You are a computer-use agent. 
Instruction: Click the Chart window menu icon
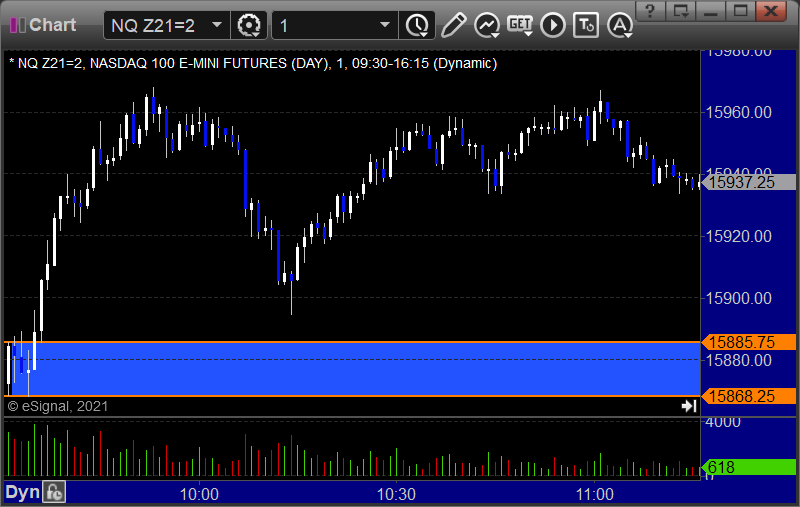pos(17,25)
